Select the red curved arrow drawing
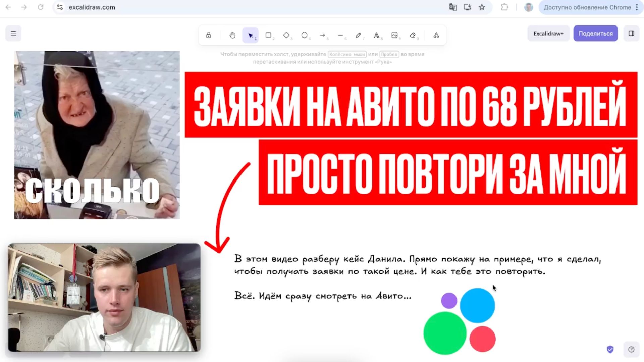Screen dimensions: 644x362 point(220,215)
